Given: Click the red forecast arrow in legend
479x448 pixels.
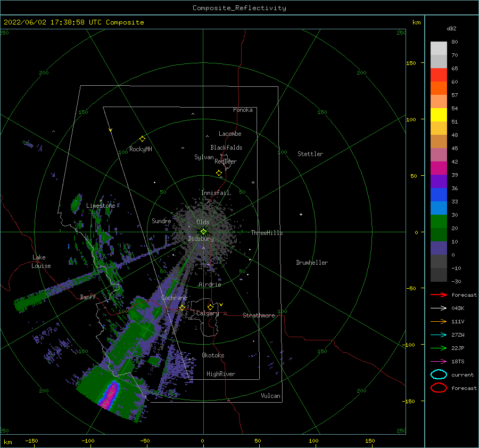Looking at the screenshot, I should (439, 295).
